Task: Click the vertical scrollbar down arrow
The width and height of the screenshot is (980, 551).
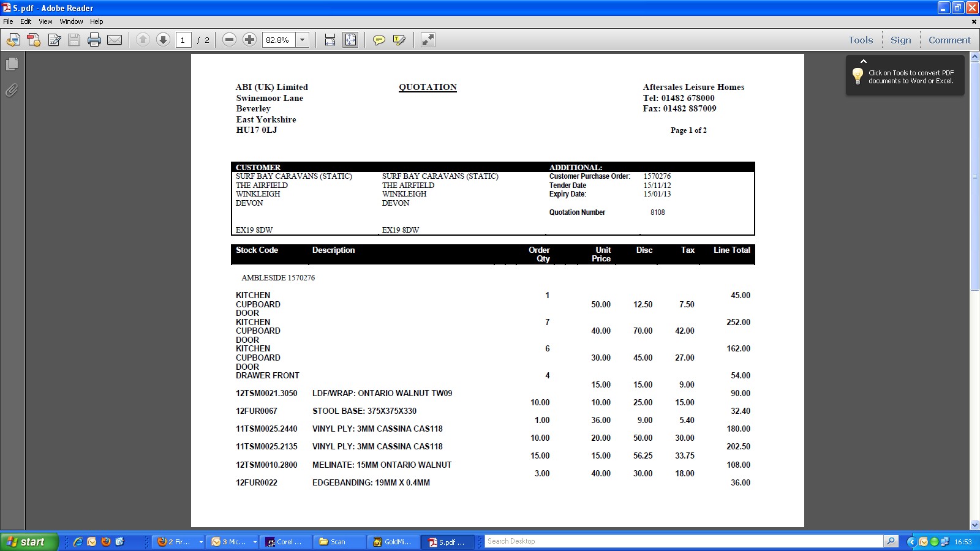Action: tap(974, 525)
